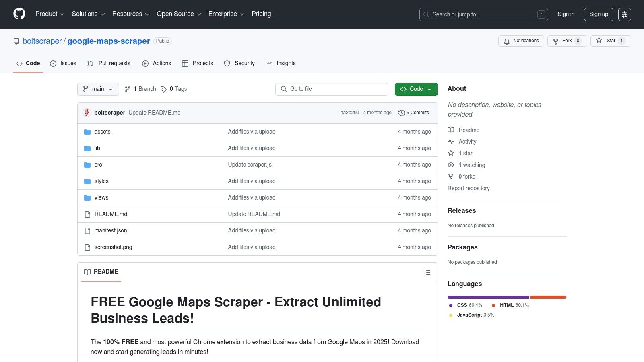Click the 1 Branch link
Image resolution: width=644 pixels, height=362 pixels.
[140, 89]
